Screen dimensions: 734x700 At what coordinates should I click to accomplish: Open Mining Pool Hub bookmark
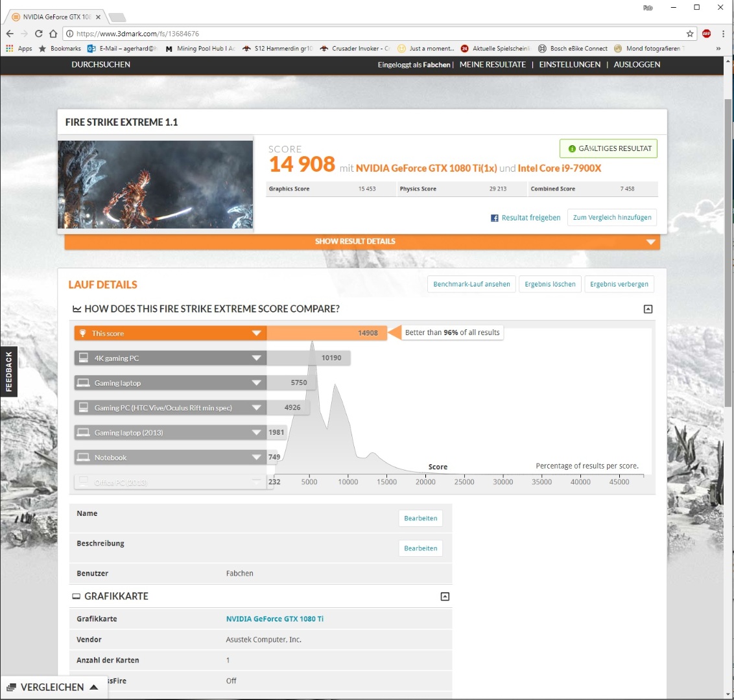click(200, 49)
